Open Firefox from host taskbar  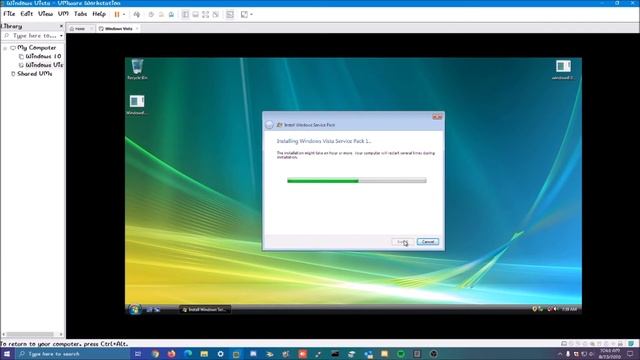tap(171, 354)
